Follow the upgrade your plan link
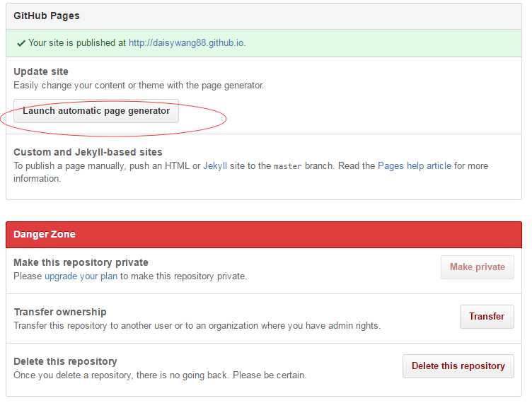532x403 pixels. [x=81, y=276]
